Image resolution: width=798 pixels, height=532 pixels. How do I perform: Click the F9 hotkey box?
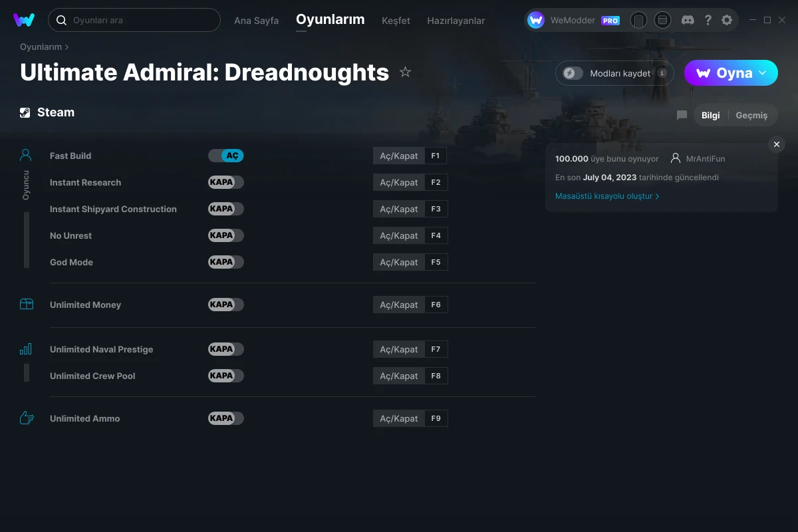436,418
